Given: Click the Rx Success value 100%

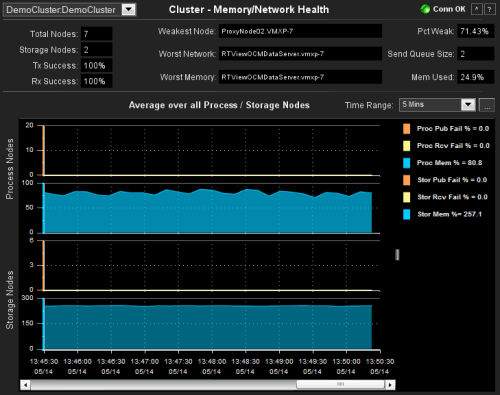Looking at the screenshot, I should 96,81.
